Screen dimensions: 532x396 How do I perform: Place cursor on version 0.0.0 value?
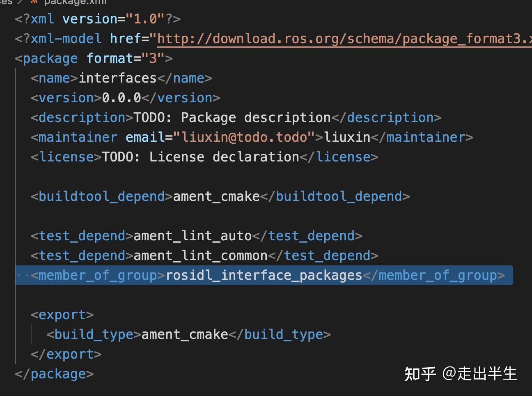(122, 98)
